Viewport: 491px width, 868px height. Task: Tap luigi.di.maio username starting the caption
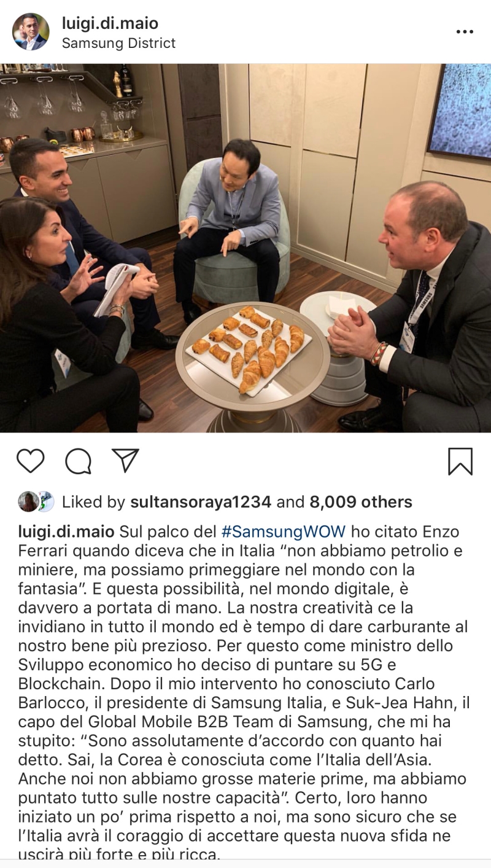tap(66, 531)
